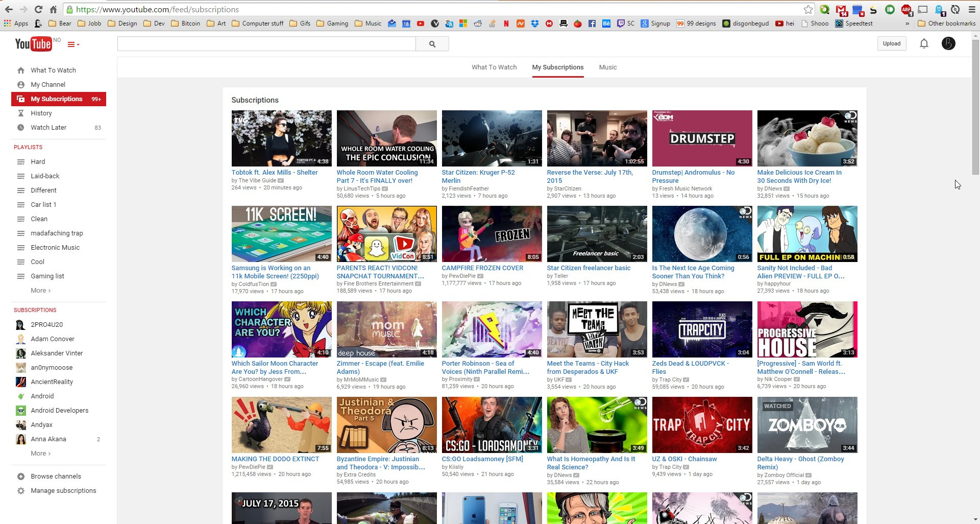This screenshot has height=524, width=980.
Task: Open 'Tobtok ft. Alex Mills - Shelter' title link
Action: pyautogui.click(x=275, y=173)
